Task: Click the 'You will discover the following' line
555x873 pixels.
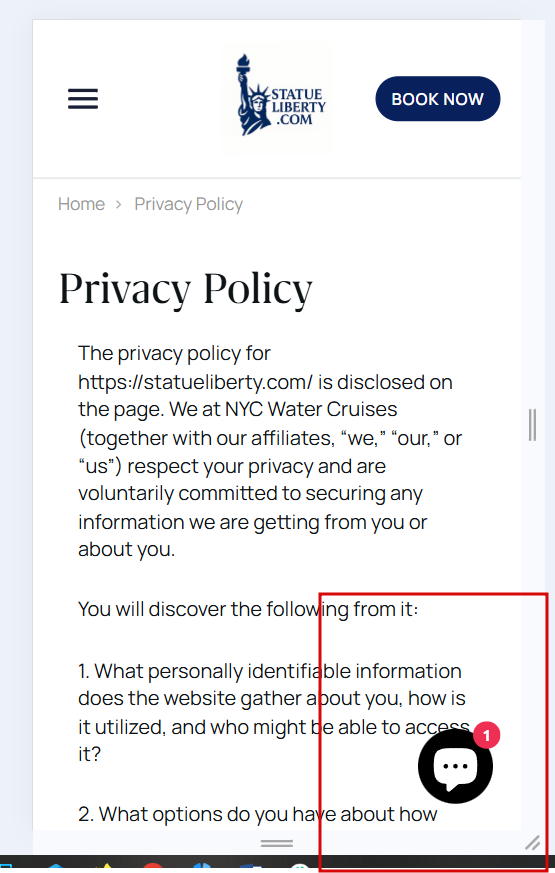Action: click(248, 609)
